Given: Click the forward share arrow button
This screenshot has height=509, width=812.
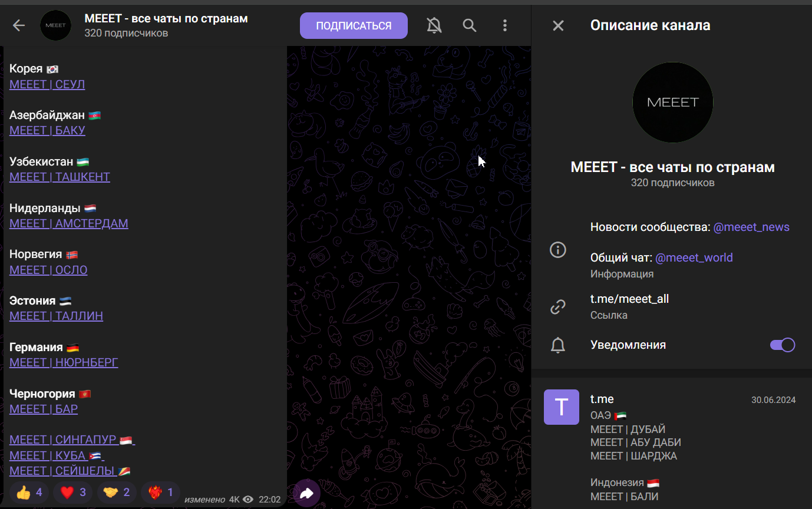Looking at the screenshot, I should tap(306, 494).
